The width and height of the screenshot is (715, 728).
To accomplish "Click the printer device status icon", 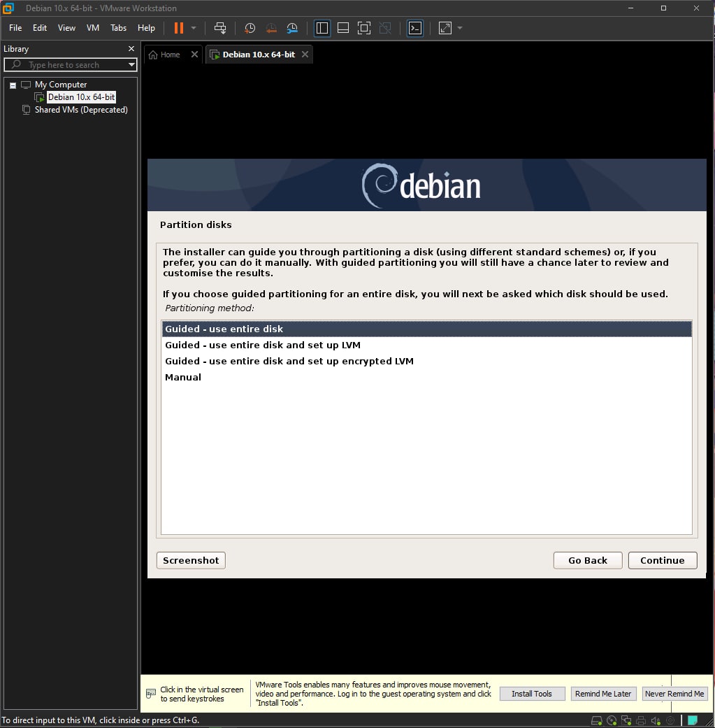I will pyautogui.click(x=641, y=720).
